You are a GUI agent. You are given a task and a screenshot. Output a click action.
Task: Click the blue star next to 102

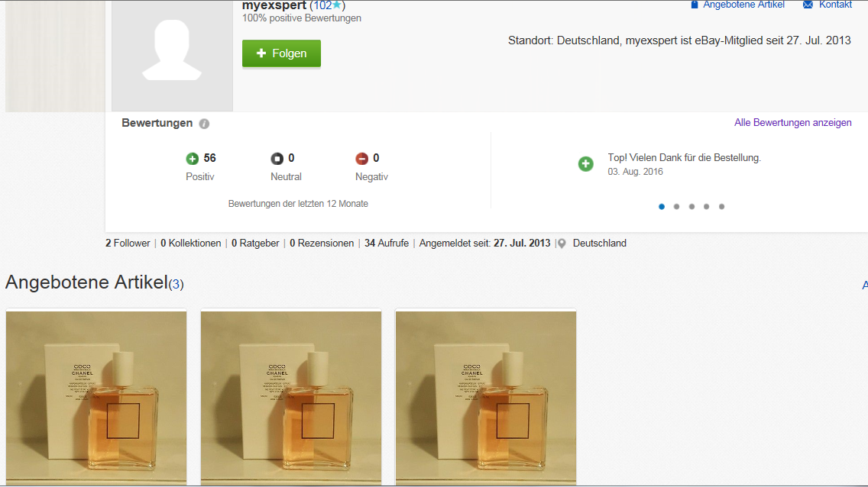click(x=336, y=5)
